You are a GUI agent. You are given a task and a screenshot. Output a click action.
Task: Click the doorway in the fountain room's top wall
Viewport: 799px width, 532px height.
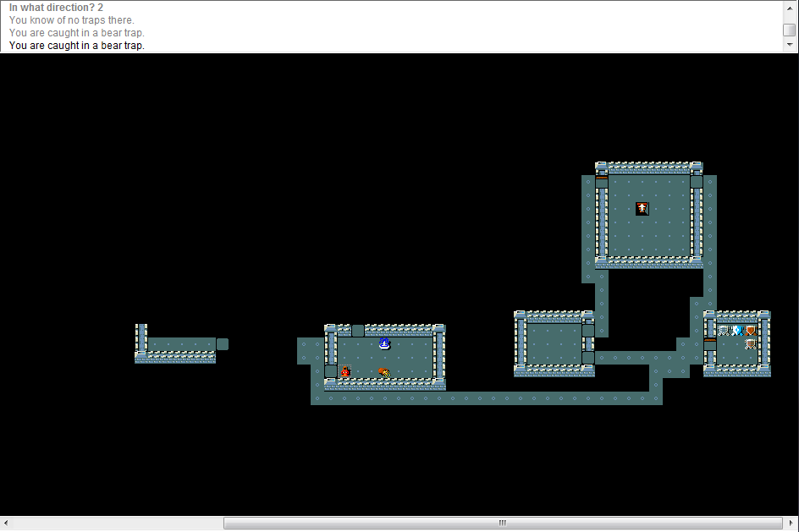coord(358,331)
